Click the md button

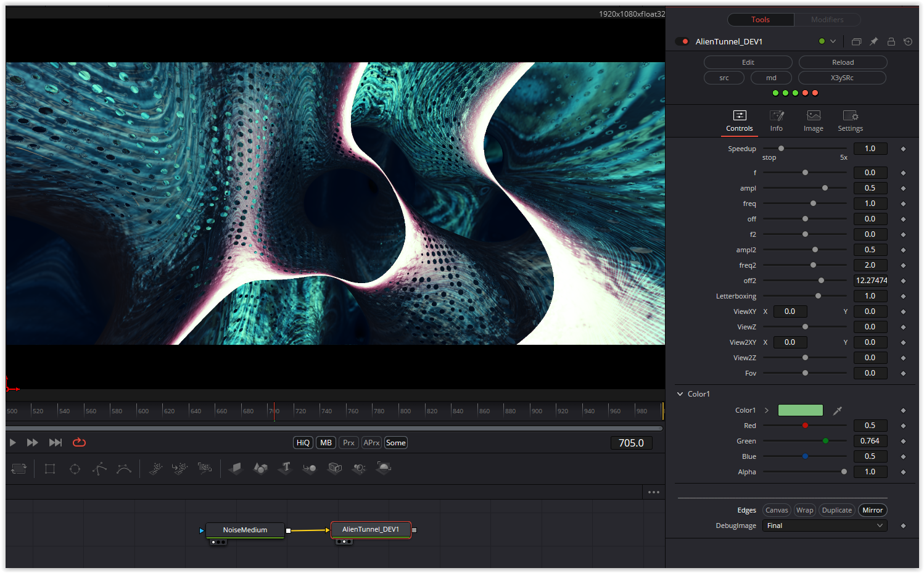771,78
